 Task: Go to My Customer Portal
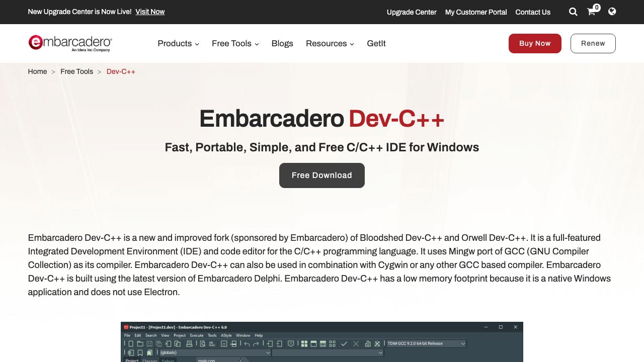(x=476, y=12)
